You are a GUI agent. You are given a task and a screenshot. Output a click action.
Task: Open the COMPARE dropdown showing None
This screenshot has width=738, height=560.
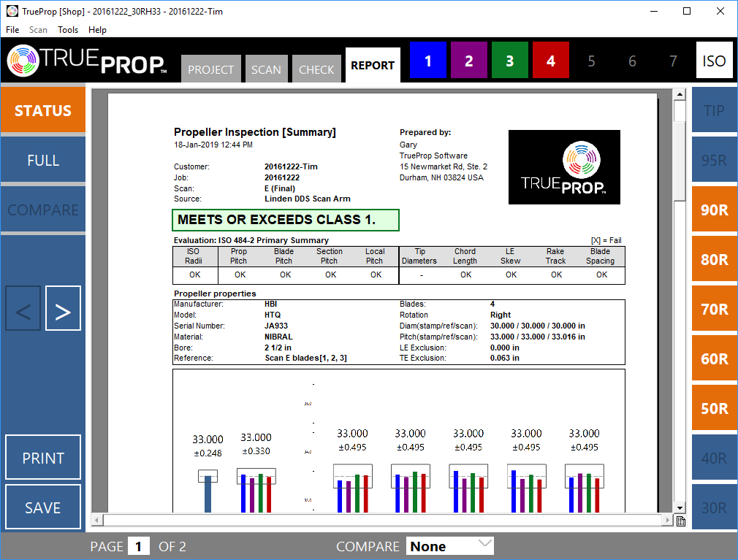pos(451,546)
